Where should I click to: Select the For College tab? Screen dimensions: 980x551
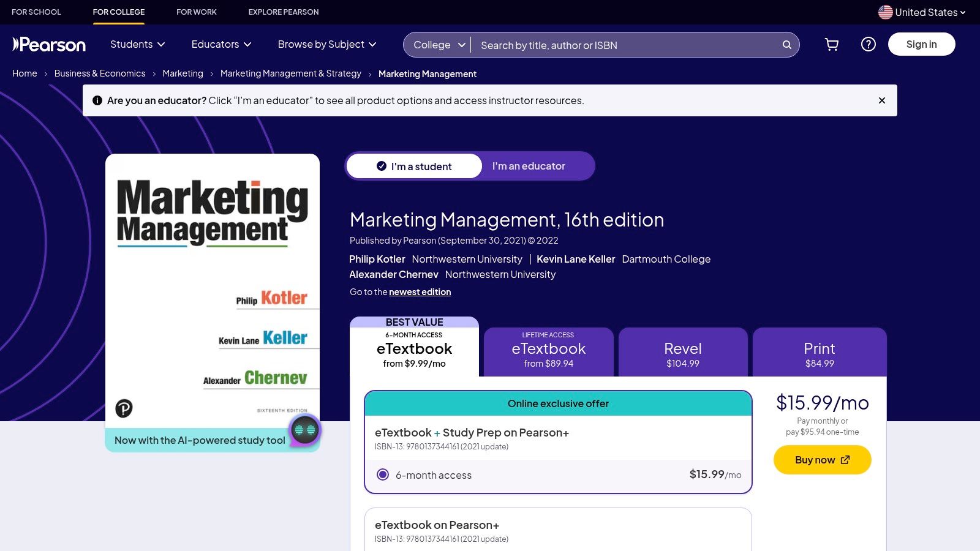tap(119, 12)
